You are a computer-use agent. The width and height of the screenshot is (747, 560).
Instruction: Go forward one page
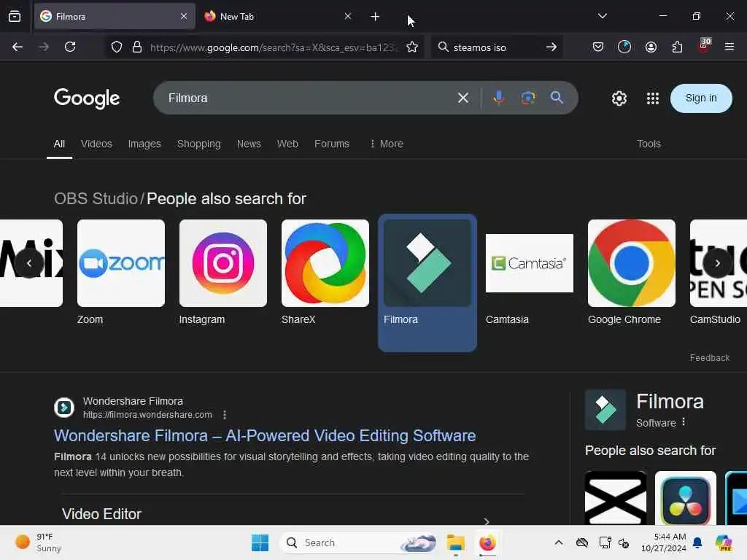tap(43, 47)
